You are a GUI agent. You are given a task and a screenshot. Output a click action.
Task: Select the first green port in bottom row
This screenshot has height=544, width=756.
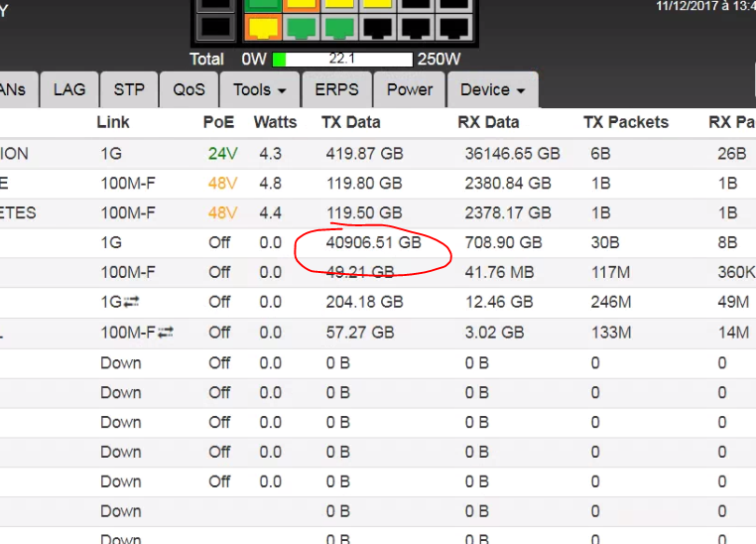click(302, 26)
